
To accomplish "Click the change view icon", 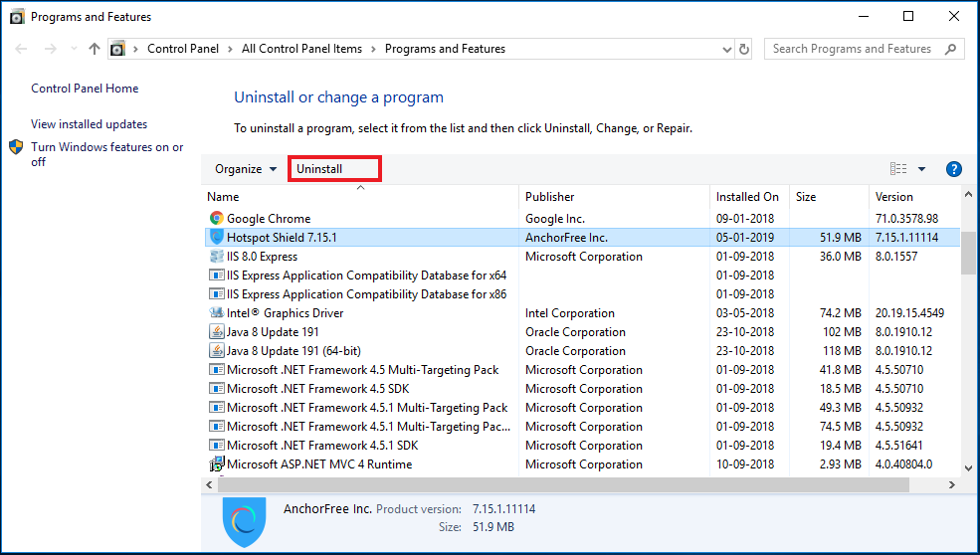I will tap(898, 169).
